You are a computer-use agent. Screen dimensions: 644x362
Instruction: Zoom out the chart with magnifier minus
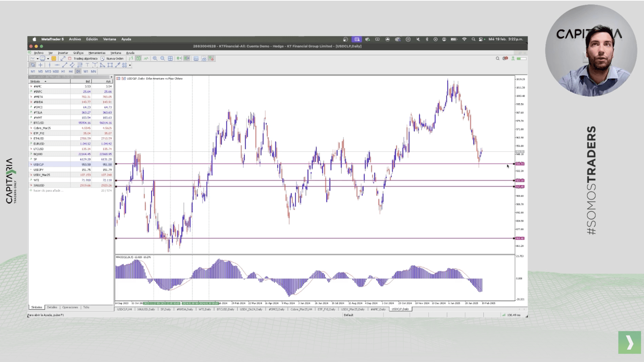point(163,58)
